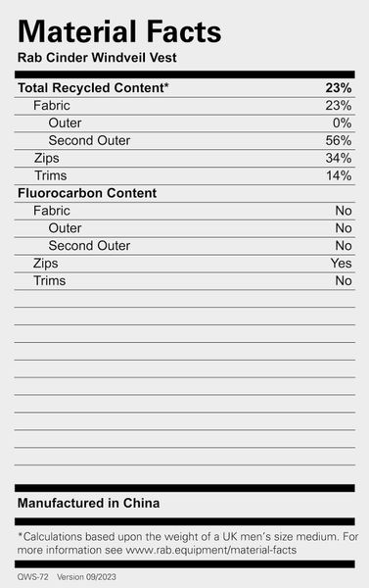Select Second Outer under Fluorocarbon Content
The height and width of the screenshot is (588, 369).
tap(89, 246)
